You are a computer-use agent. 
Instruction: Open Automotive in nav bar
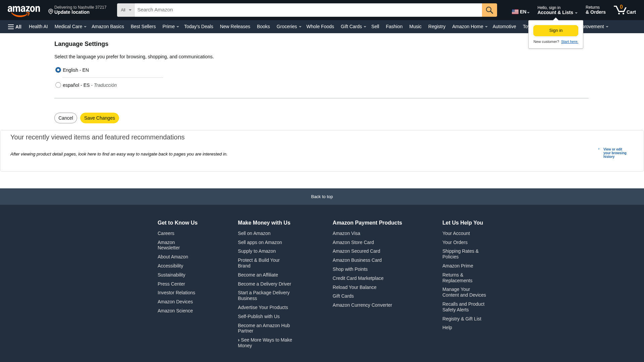point(504,26)
